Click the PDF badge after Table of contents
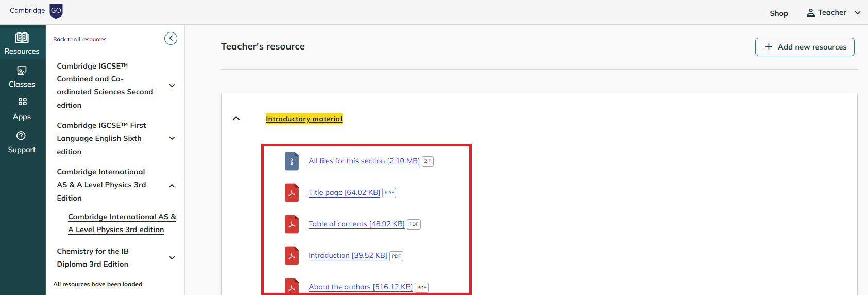This screenshot has height=295, width=868. [x=414, y=224]
